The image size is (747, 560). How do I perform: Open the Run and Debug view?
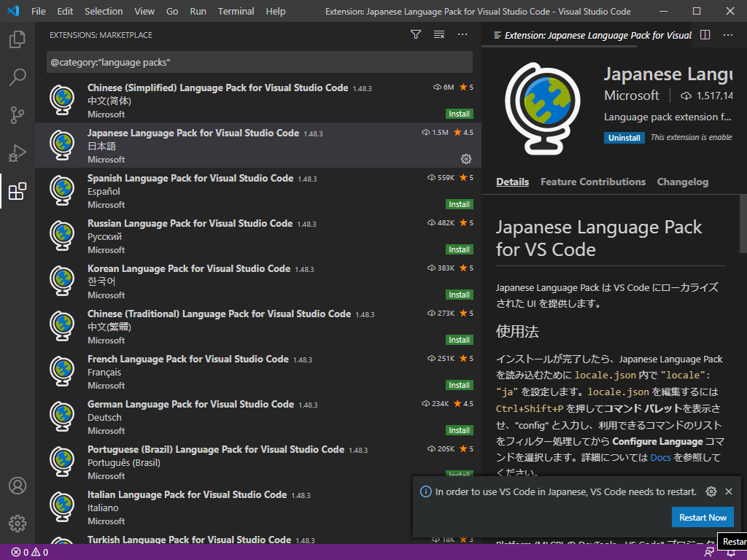click(18, 153)
